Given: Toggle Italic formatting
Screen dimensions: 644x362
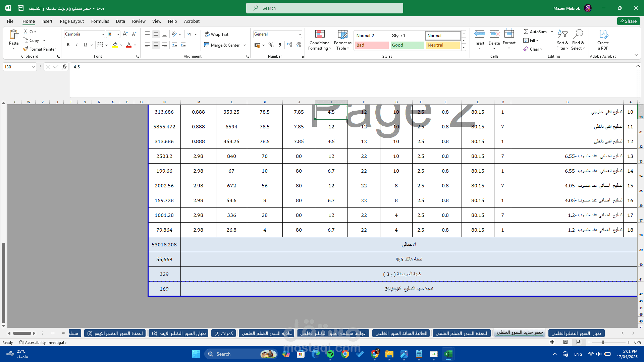Looking at the screenshot, I should pyautogui.click(x=77, y=45).
